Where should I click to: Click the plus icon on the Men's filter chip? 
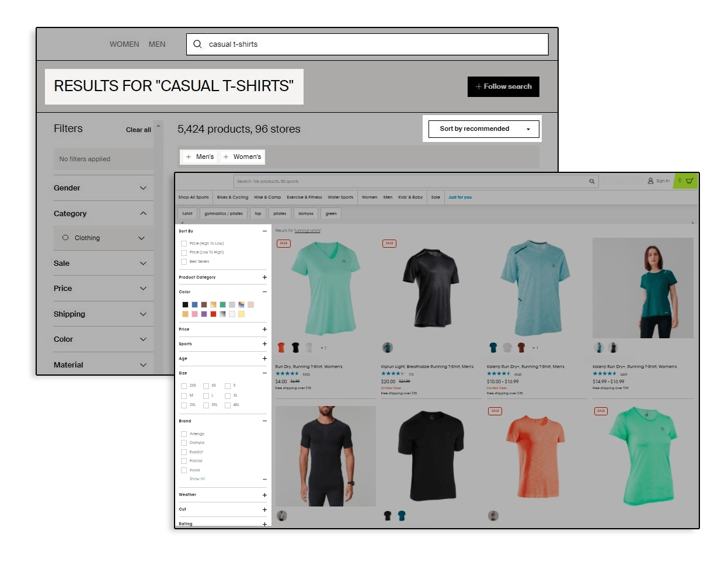(189, 157)
